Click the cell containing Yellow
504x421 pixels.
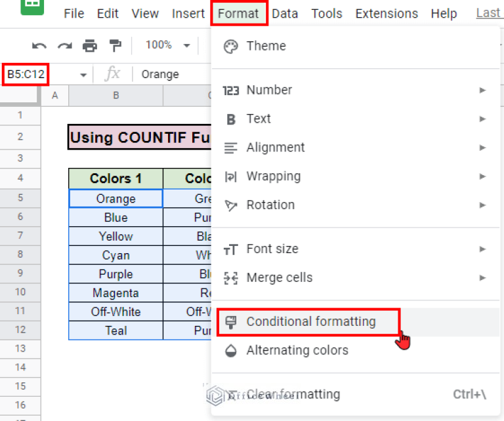coord(115,236)
